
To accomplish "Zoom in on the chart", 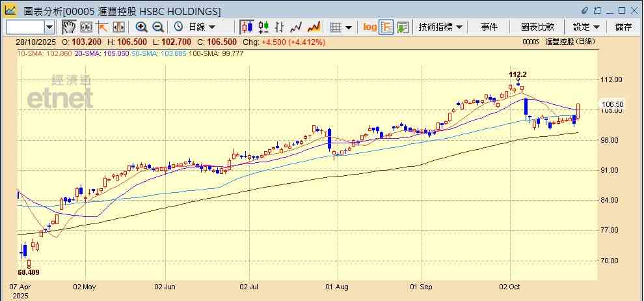I will pyautogui.click(x=141, y=27).
